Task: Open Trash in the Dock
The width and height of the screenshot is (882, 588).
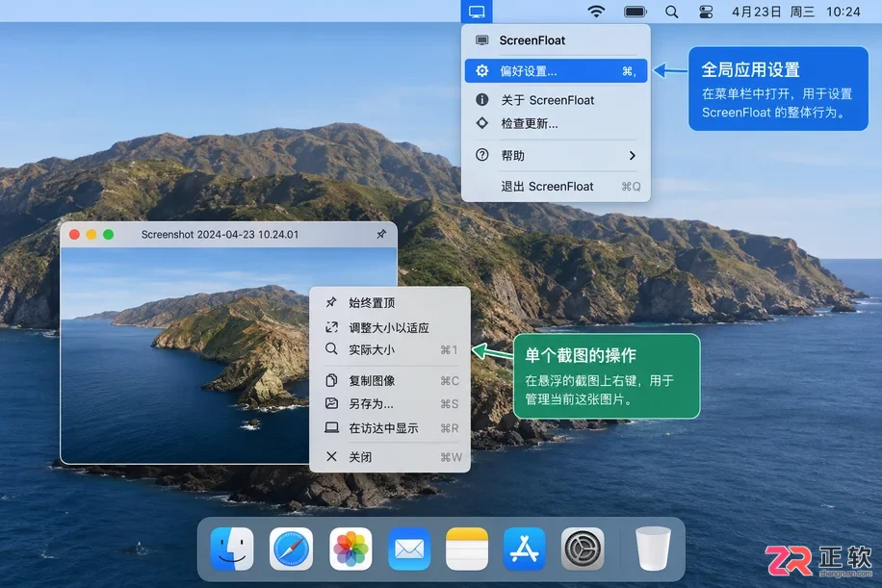Action: [x=653, y=549]
